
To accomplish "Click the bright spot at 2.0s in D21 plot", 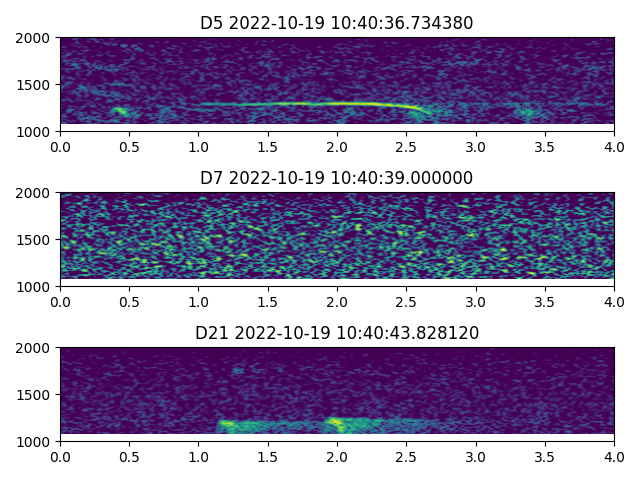I will click(x=335, y=423).
